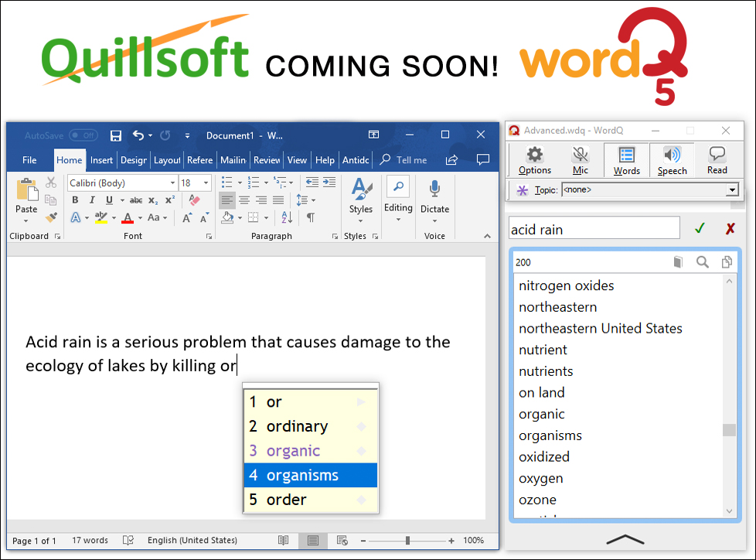
Task: Justify the paragraph text
Action: [x=278, y=200]
